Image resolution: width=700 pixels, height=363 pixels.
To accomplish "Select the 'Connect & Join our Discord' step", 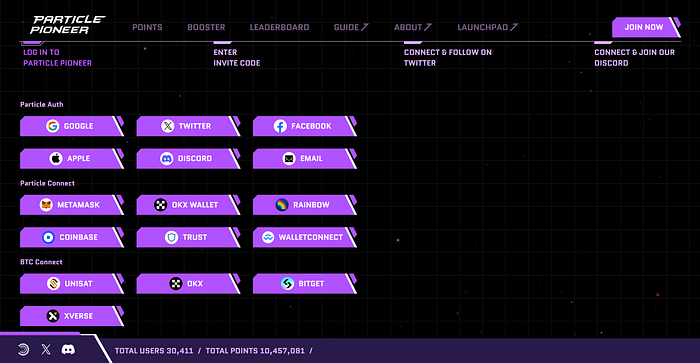I will [634, 58].
